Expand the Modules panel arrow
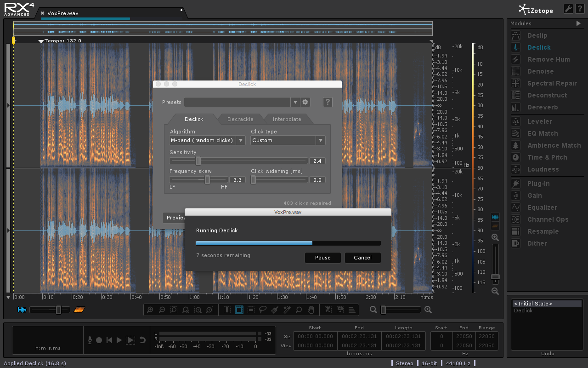The height and width of the screenshot is (368, 588). (x=579, y=23)
